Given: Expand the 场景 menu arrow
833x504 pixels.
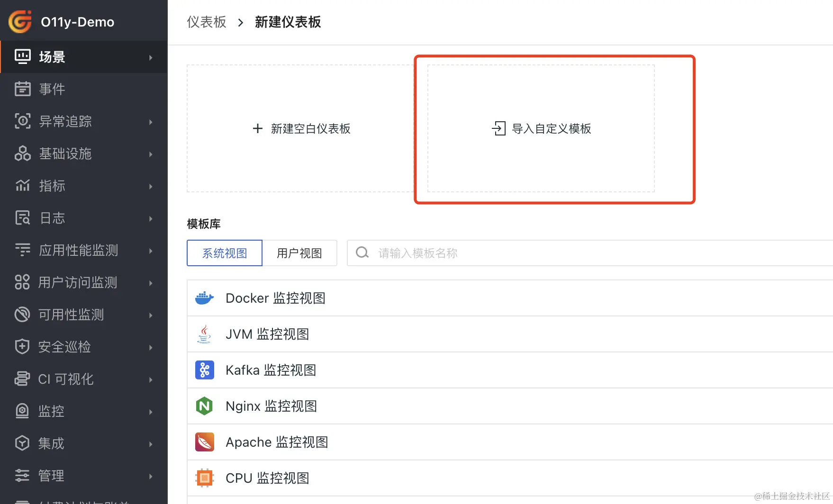Looking at the screenshot, I should pos(151,57).
